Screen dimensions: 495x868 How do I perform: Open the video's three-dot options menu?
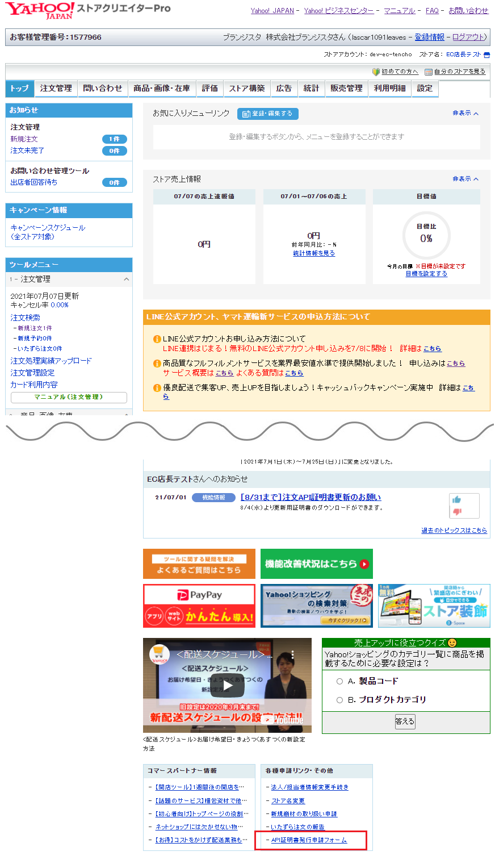[293, 655]
